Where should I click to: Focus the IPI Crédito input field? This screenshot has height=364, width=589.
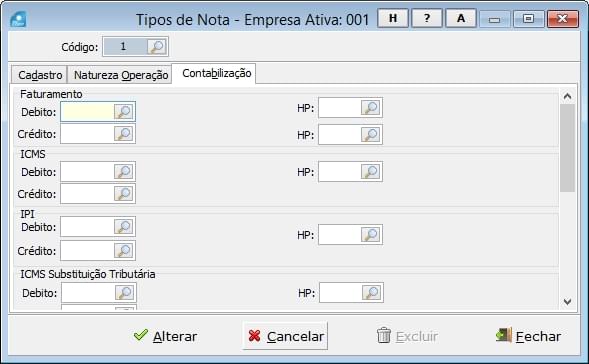click(x=87, y=251)
